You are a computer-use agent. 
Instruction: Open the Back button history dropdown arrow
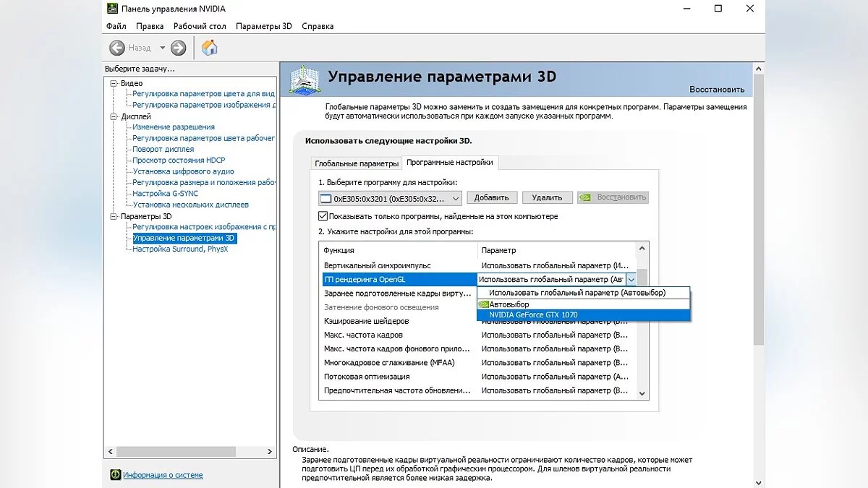(162, 48)
